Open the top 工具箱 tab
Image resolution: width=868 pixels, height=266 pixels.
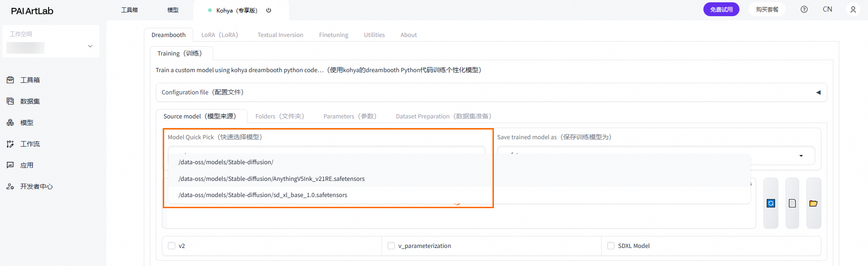point(129,10)
